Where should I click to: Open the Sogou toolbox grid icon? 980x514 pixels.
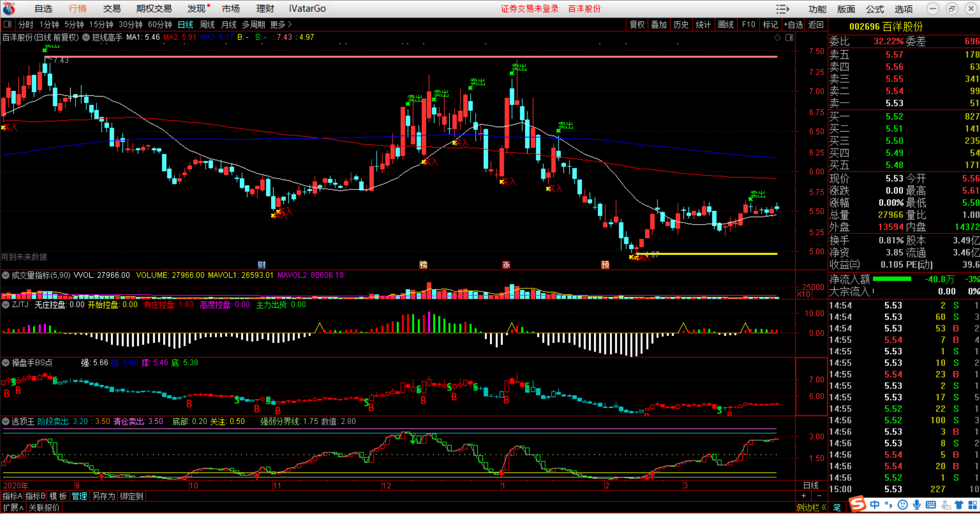coord(973,505)
